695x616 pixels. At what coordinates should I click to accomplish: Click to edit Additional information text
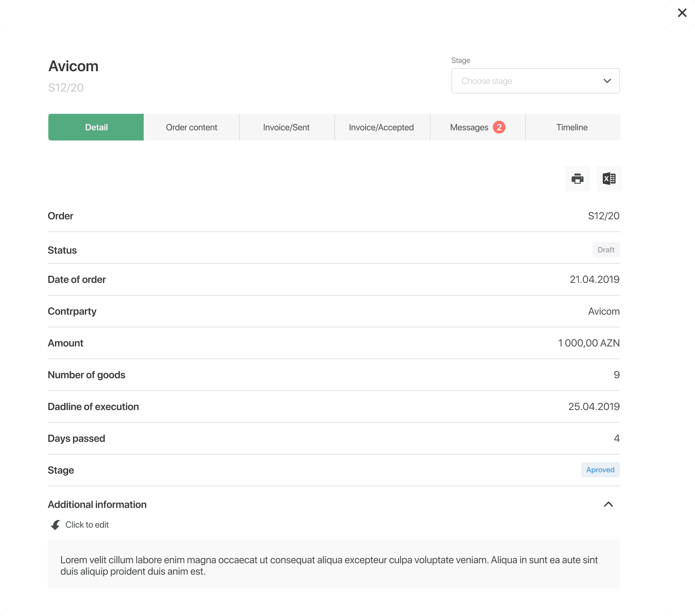[87, 524]
